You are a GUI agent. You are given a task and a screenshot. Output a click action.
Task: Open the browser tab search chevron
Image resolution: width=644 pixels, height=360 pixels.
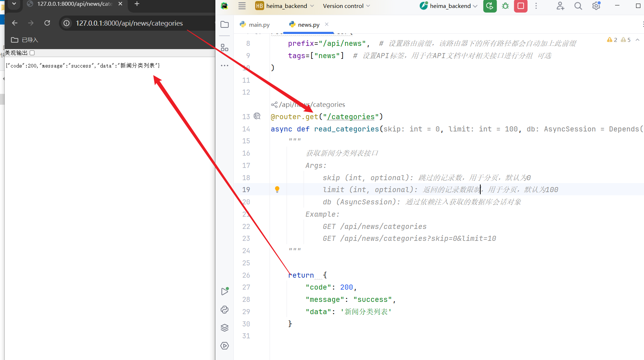point(14,4)
